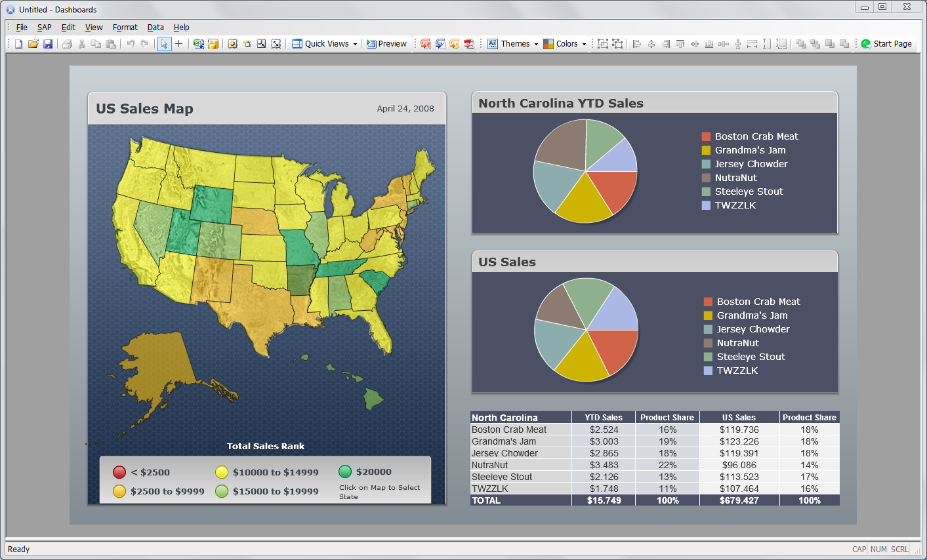Click the Export to PDF icon

[x=468, y=44]
